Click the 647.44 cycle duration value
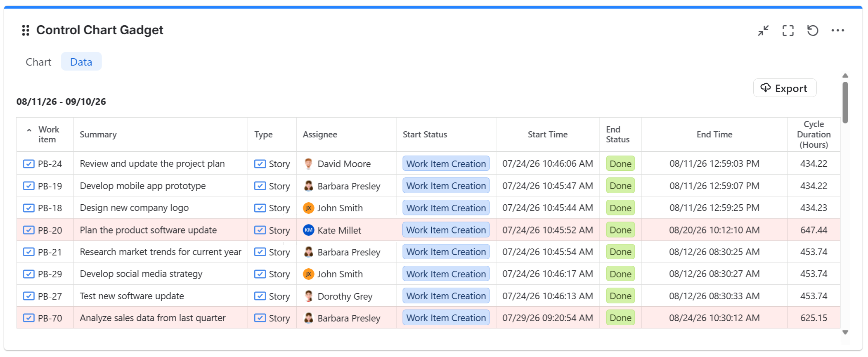This screenshot has width=868, height=357. (x=814, y=230)
